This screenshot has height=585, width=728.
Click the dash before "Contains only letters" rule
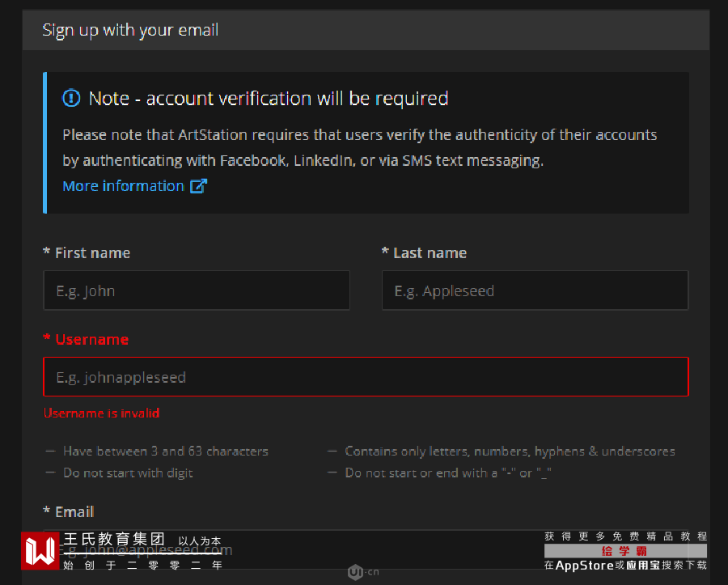tap(332, 451)
